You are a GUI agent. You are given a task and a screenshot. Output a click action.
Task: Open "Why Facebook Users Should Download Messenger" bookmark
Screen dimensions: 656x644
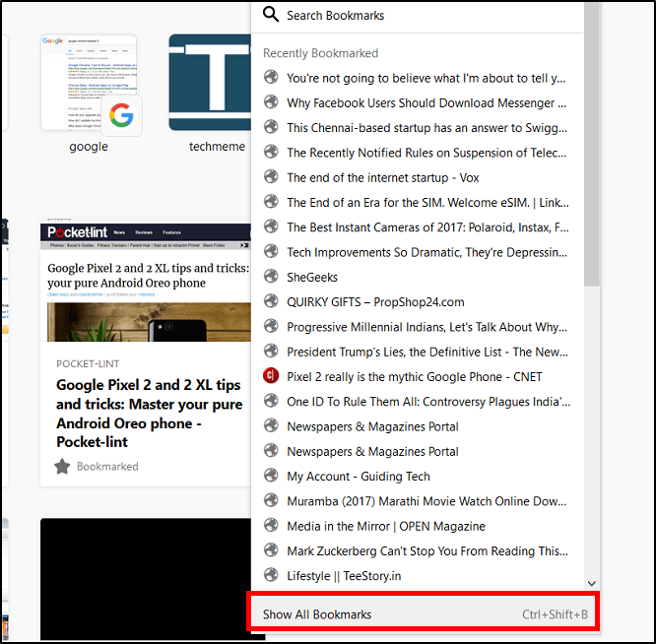pos(417,102)
